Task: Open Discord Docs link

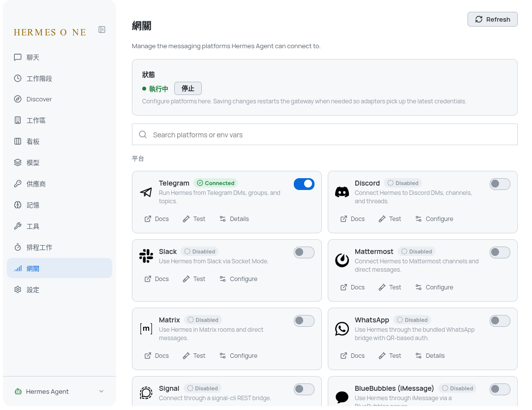Action: [x=352, y=219]
